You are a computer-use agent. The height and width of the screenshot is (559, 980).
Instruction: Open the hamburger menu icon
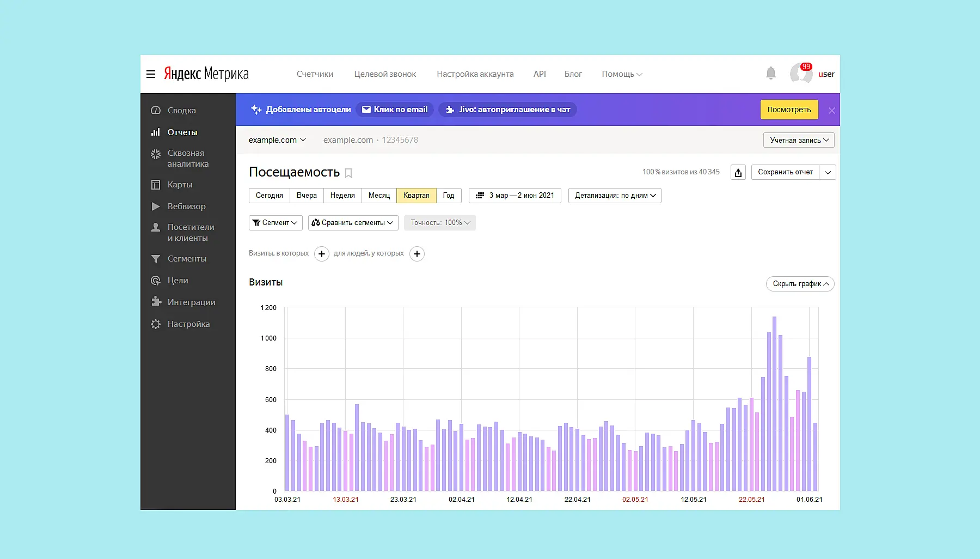point(151,74)
